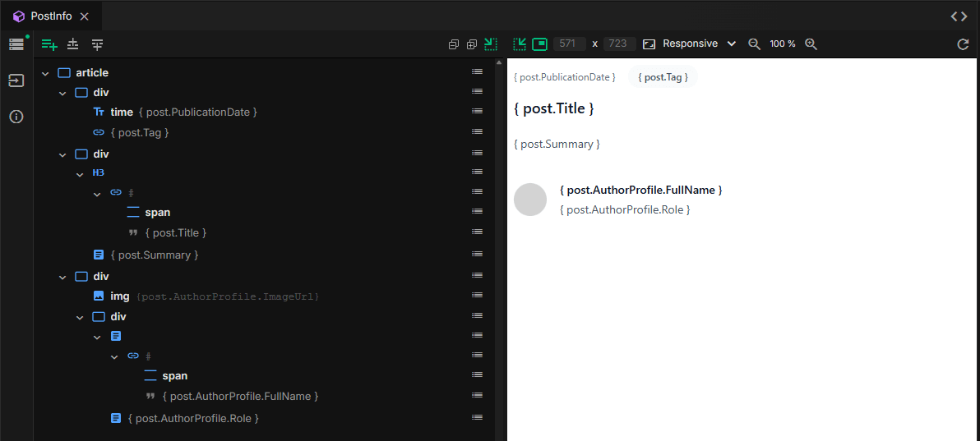Click post.AuthorProfile.Role text in preview
The image size is (980, 441).
pos(625,210)
